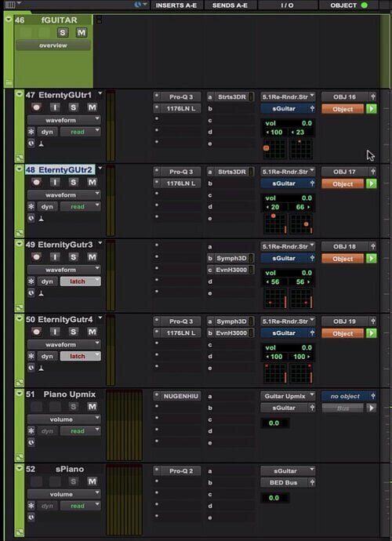Click the green object play arrow for OBJ 18
Viewport: 392px width, 541px height.
[372, 259]
